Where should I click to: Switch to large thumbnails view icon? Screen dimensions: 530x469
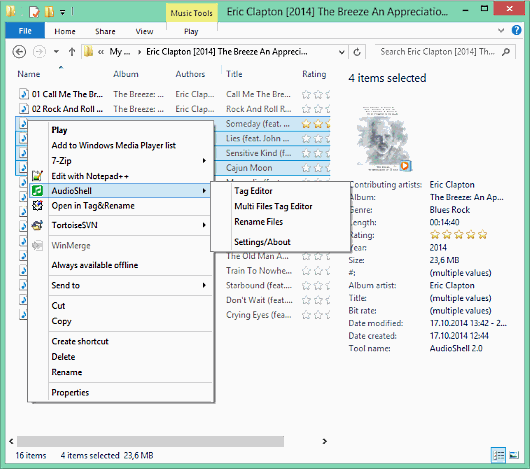click(514, 455)
